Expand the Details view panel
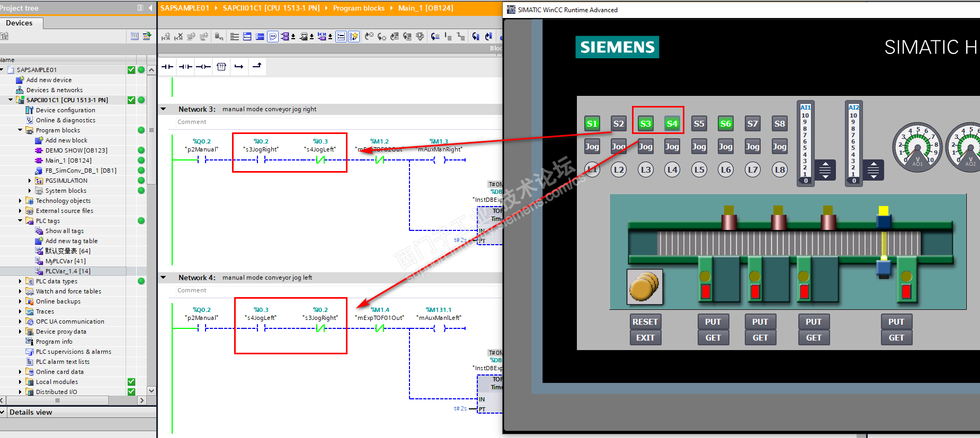Screen dimensions: 980x438 (3, 412)
